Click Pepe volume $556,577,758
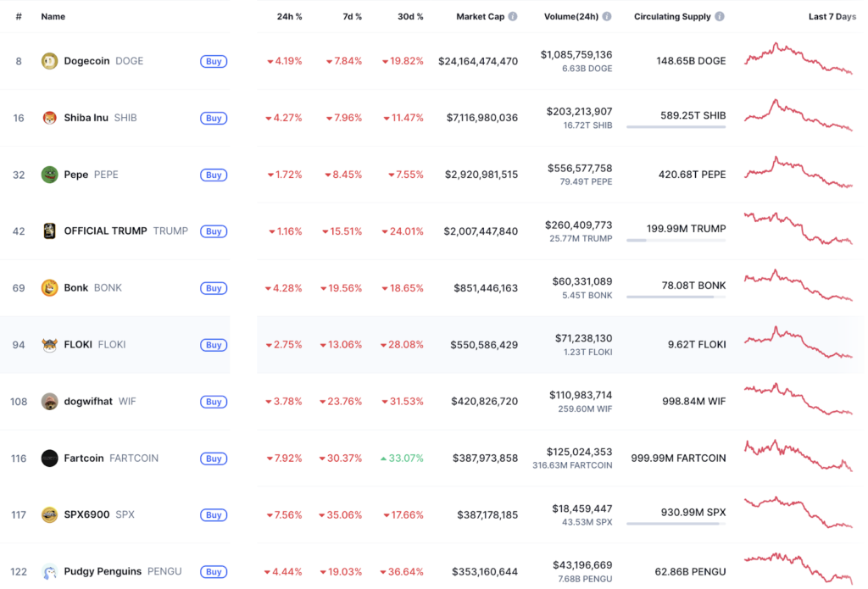The image size is (868, 589). click(x=580, y=169)
